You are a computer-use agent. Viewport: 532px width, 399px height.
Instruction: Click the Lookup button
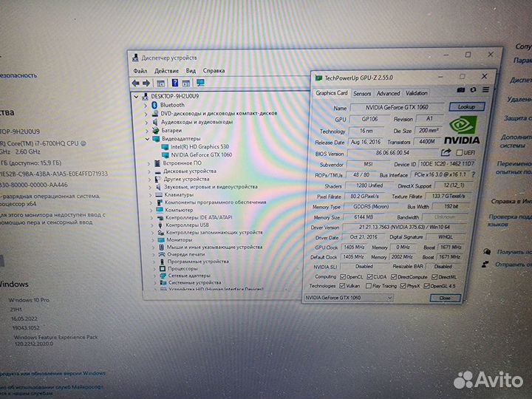point(466,106)
